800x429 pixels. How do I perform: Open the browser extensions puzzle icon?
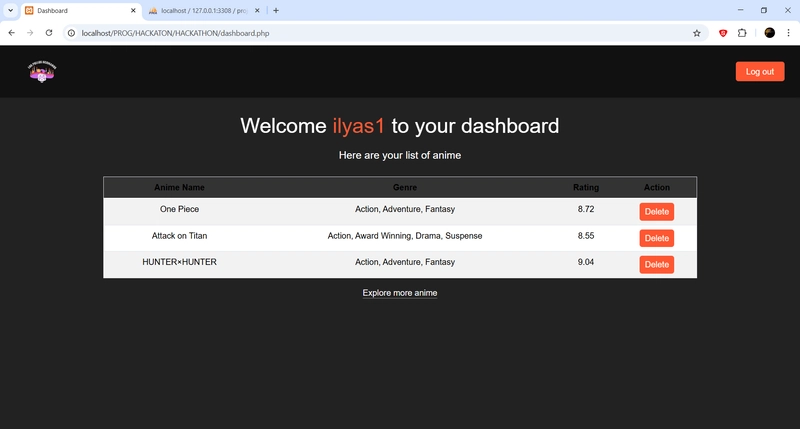click(742, 33)
